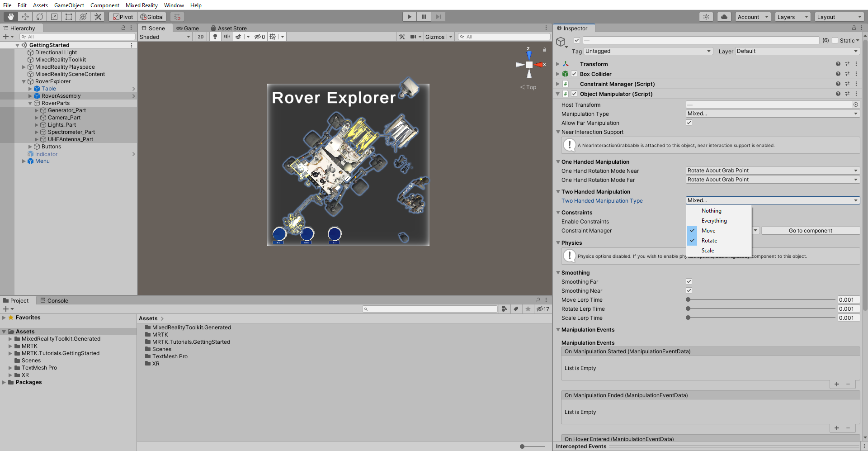Mute Scene view audio with the speaker icon

(227, 37)
